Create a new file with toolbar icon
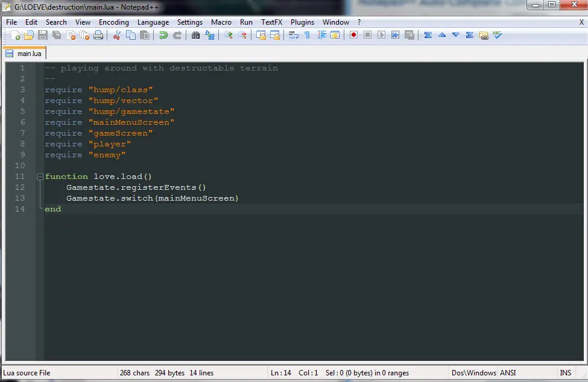Viewport: 588px width, 382px height. click(15, 35)
